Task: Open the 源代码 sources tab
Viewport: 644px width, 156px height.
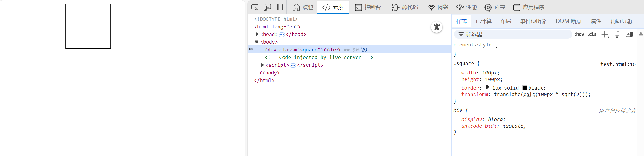Action: click(x=405, y=7)
